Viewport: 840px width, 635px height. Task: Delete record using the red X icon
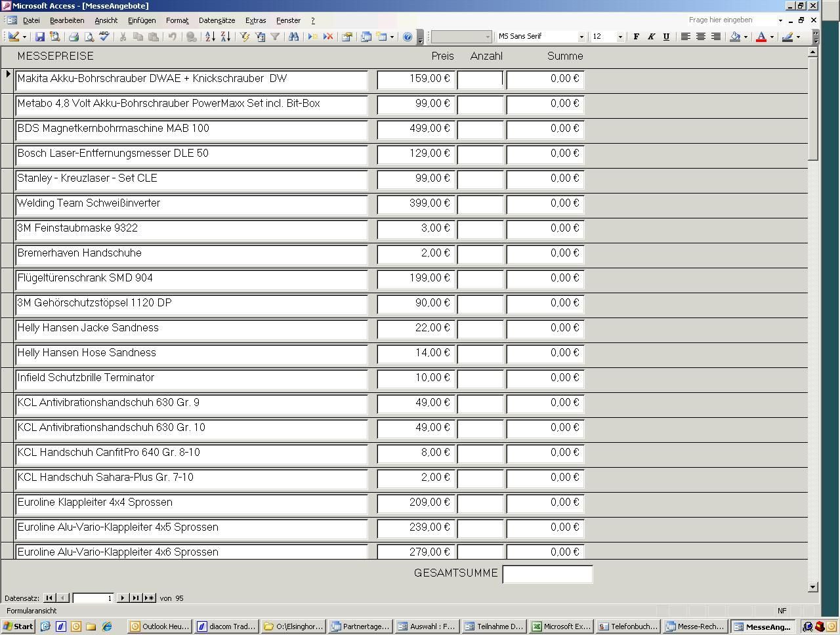[x=327, y=37]
